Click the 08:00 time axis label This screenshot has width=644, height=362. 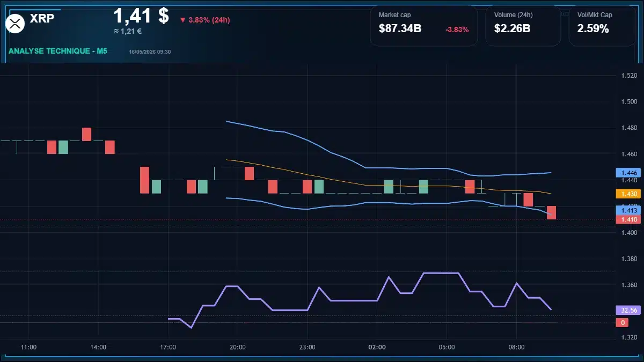click(516, 348)
